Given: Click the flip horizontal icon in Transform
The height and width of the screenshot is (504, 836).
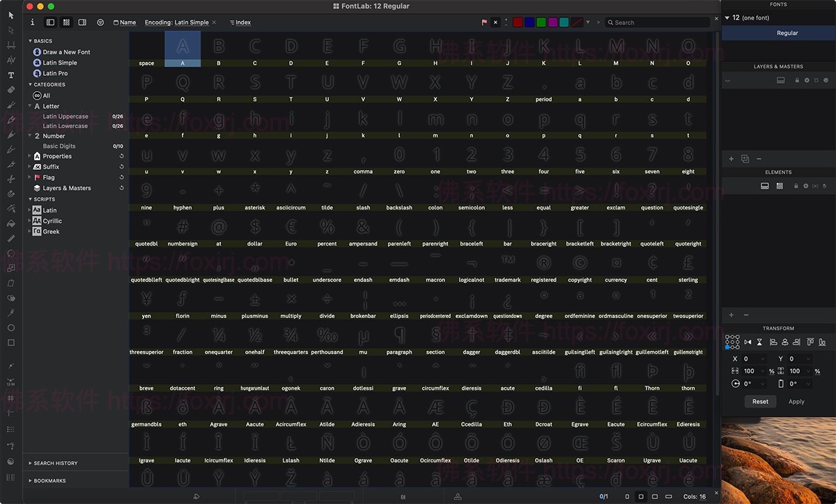Looking at the screenshot, I should (748, 342).
